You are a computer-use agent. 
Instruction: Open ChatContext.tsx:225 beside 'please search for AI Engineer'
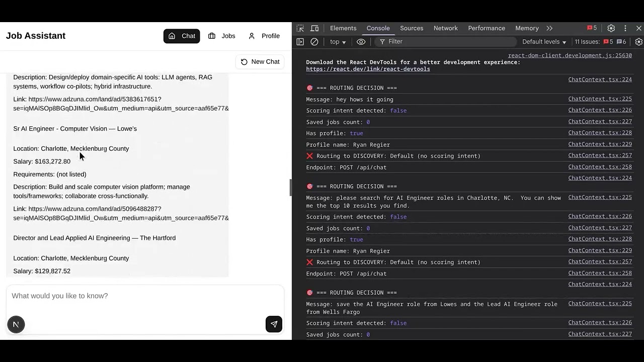tap(600, 198)
